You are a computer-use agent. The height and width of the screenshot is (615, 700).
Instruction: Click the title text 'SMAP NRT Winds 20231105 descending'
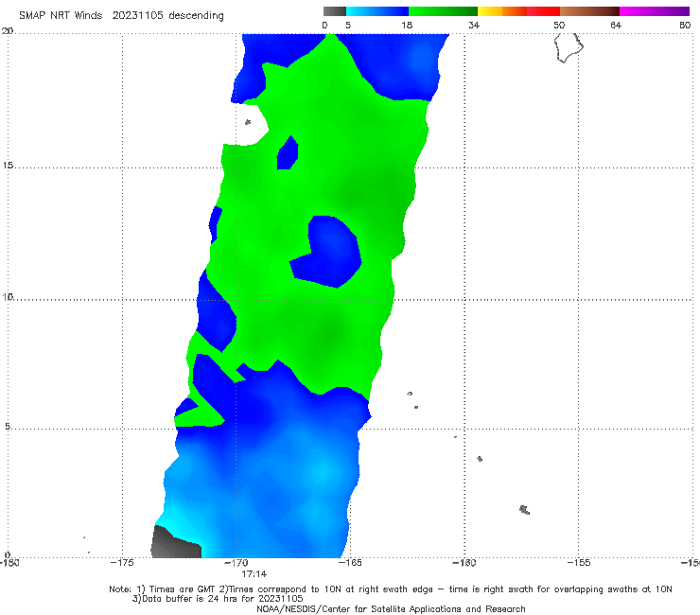tap(121, 15)
